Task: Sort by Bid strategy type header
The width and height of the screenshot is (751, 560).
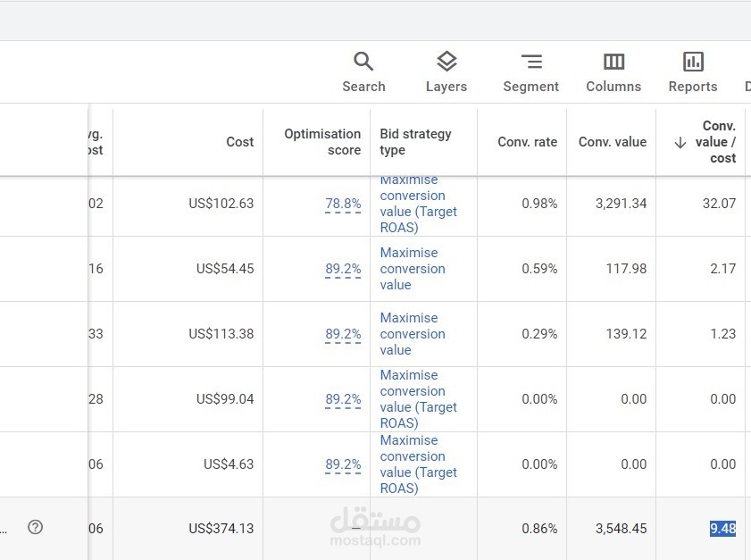Action: 416,142
